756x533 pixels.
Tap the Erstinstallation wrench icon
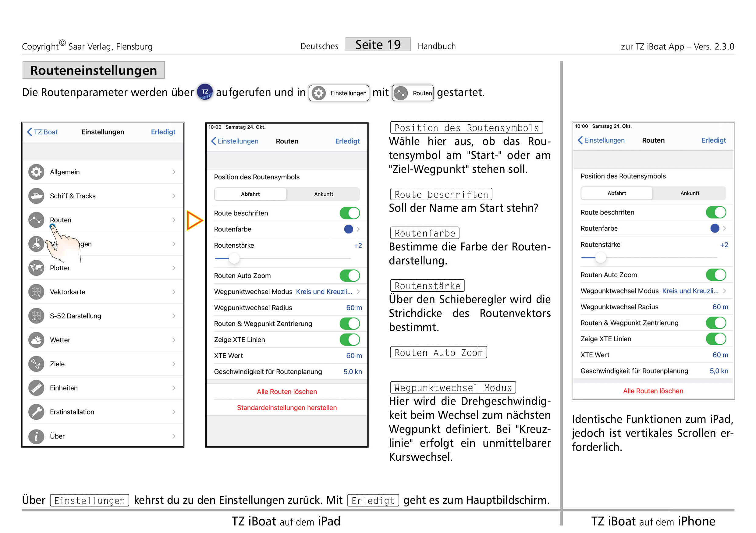pyautogui.click(x=36, y=412)
